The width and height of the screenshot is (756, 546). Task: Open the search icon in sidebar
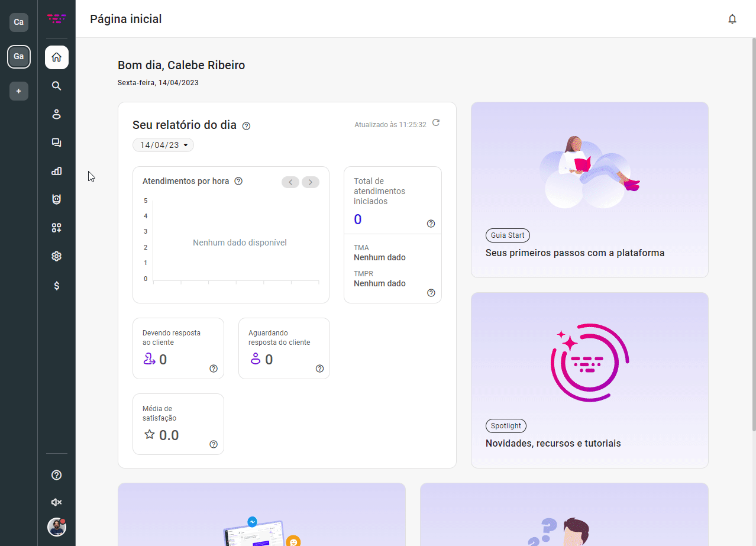pyautogui.click(x=57, y=86)
